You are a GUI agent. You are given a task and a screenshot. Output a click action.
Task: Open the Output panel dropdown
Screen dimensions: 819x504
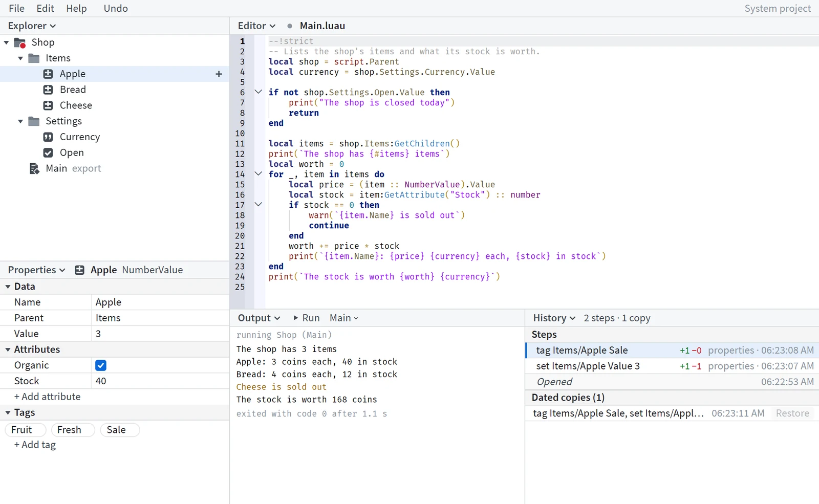click(x=259, y=318)
